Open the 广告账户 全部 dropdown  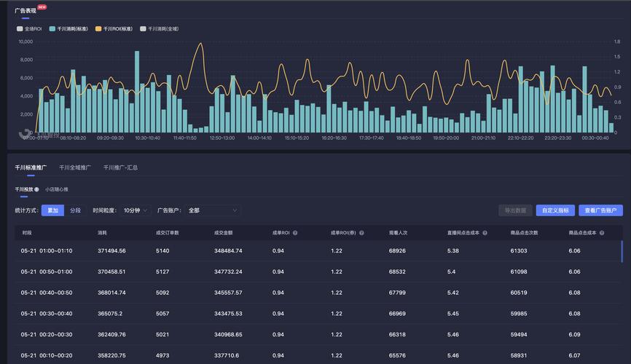click(x=213, y=210)
